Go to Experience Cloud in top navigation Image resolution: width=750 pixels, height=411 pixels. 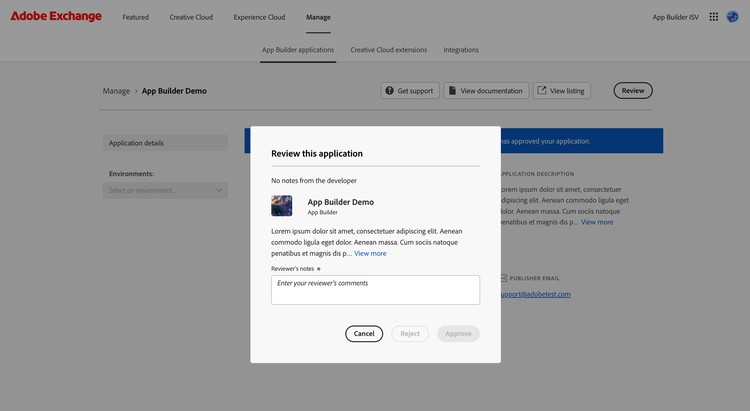point(259,17)
